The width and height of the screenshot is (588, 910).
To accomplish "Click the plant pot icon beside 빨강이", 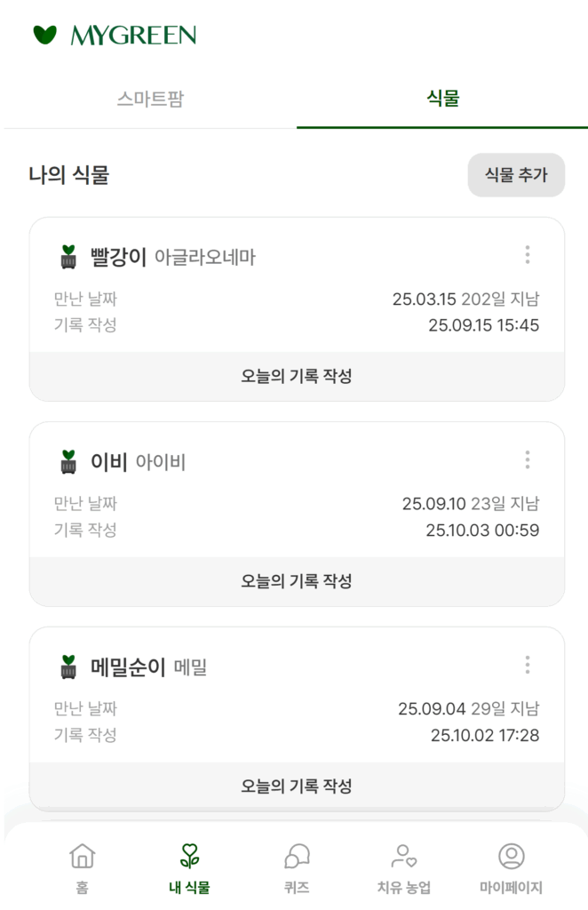I will point(68,257).
